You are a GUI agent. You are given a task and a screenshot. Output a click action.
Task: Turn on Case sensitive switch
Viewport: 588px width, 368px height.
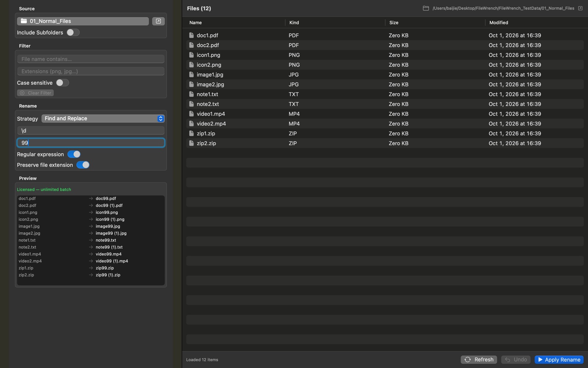[x=62, y=83]
